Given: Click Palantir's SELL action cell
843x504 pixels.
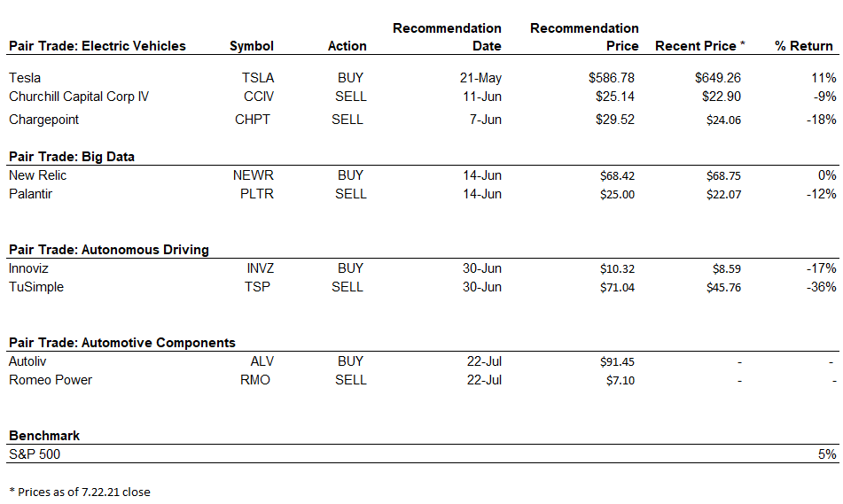Looking at the screenshot, I should click(x=350, y=194).
